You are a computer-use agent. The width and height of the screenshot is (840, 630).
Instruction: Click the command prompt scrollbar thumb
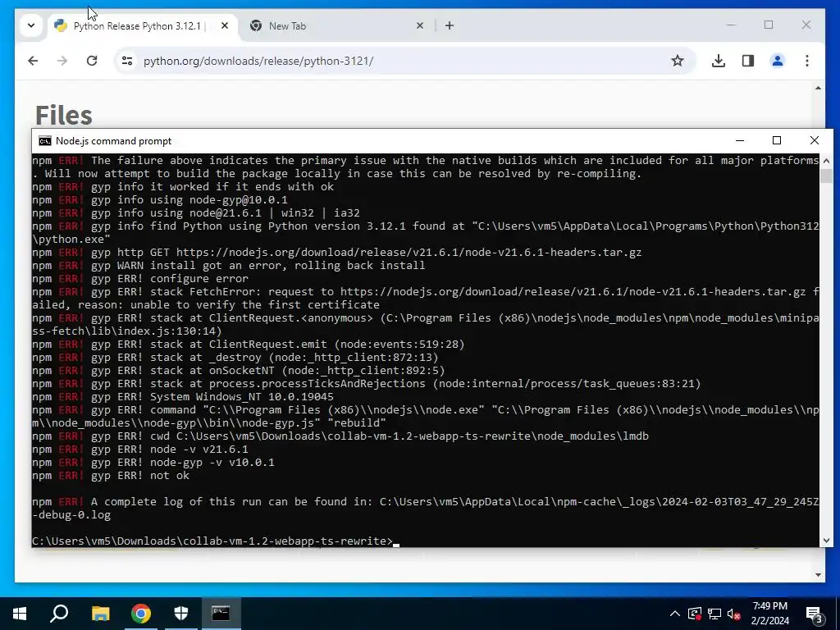[x=826, y=176]
